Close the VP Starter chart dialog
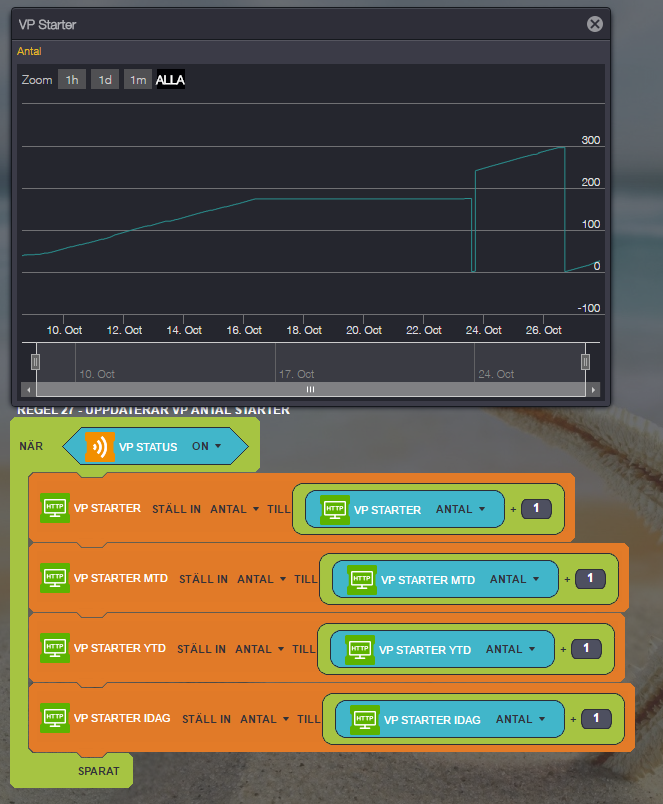Image resolution: width=663 pixels, height=804 pixels. pyautogui.click(x=595, y=24)
